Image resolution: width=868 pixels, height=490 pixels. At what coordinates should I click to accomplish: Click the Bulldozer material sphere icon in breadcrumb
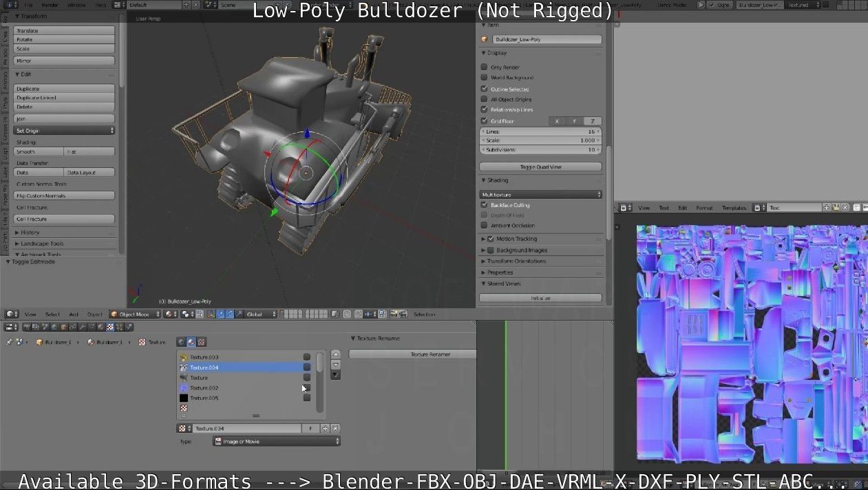point(91,342)
